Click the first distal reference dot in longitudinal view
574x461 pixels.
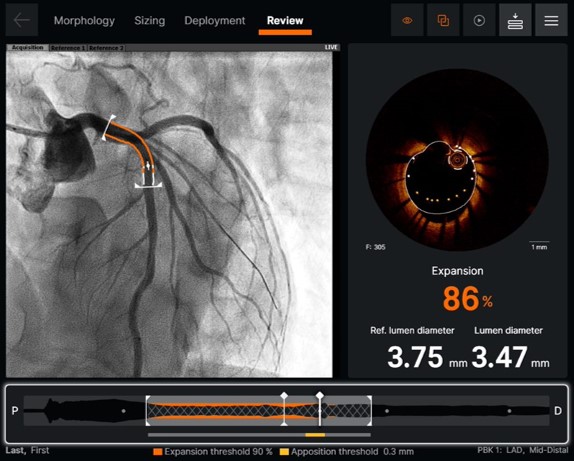coord(387,411)
